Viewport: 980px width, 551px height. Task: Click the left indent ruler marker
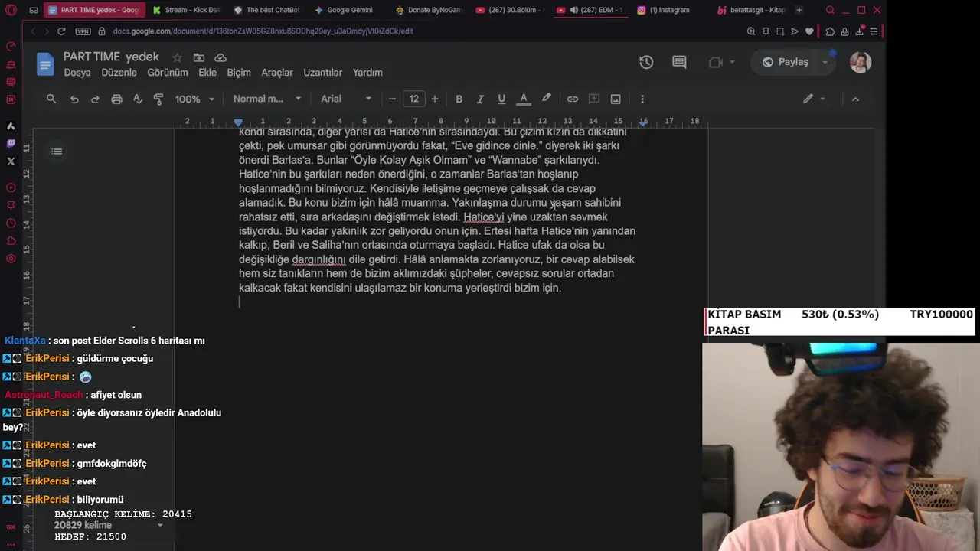[x=238, y=122]
